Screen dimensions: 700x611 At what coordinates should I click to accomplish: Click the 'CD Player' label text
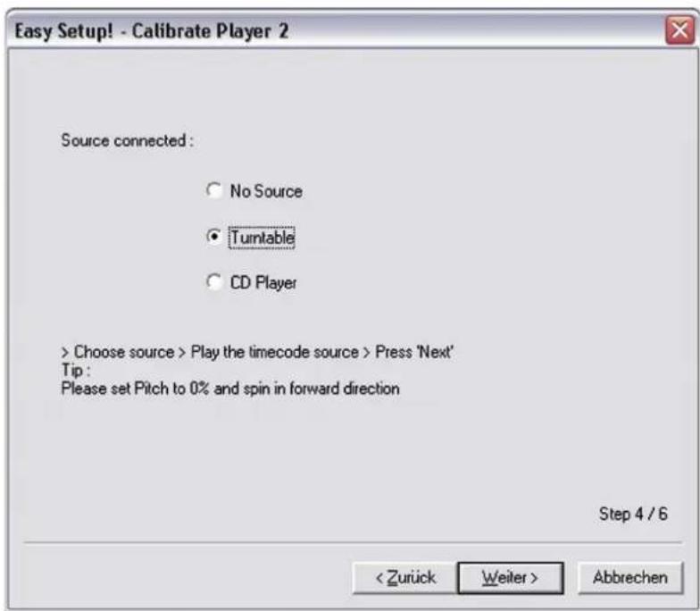click(x=263, y=282)
